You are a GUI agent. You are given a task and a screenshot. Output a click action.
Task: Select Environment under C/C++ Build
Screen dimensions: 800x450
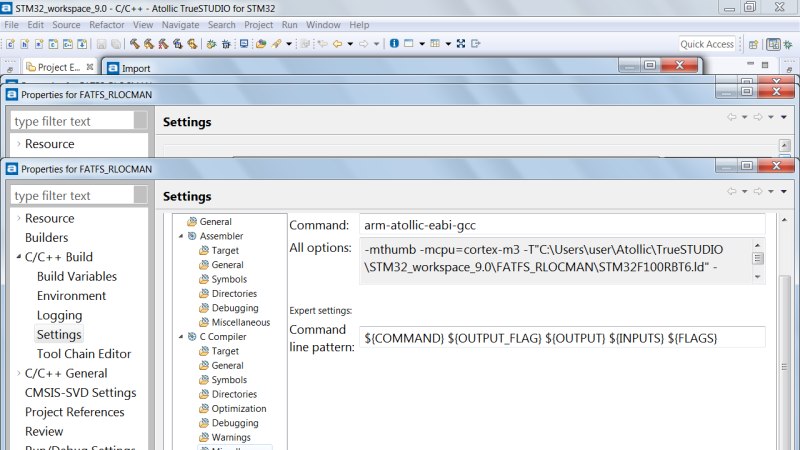[x=71, y=295]
